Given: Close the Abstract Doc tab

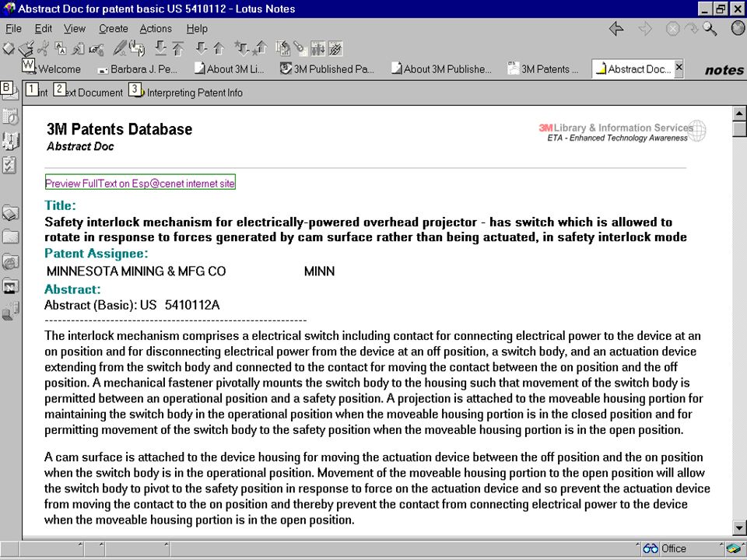Looking at the screenshot, I should (x=679, y=67).
